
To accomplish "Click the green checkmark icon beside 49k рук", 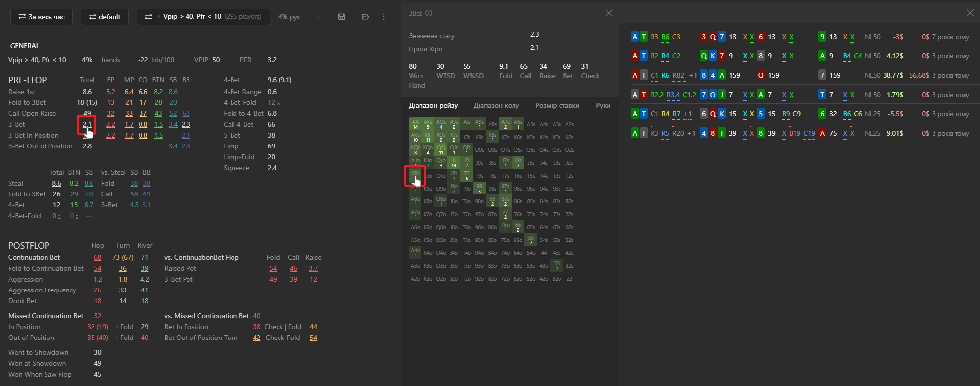I will point(318,17).
